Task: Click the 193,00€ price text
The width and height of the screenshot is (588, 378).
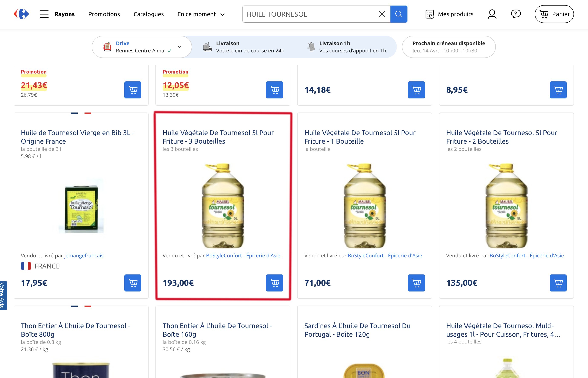Action: 178,283
